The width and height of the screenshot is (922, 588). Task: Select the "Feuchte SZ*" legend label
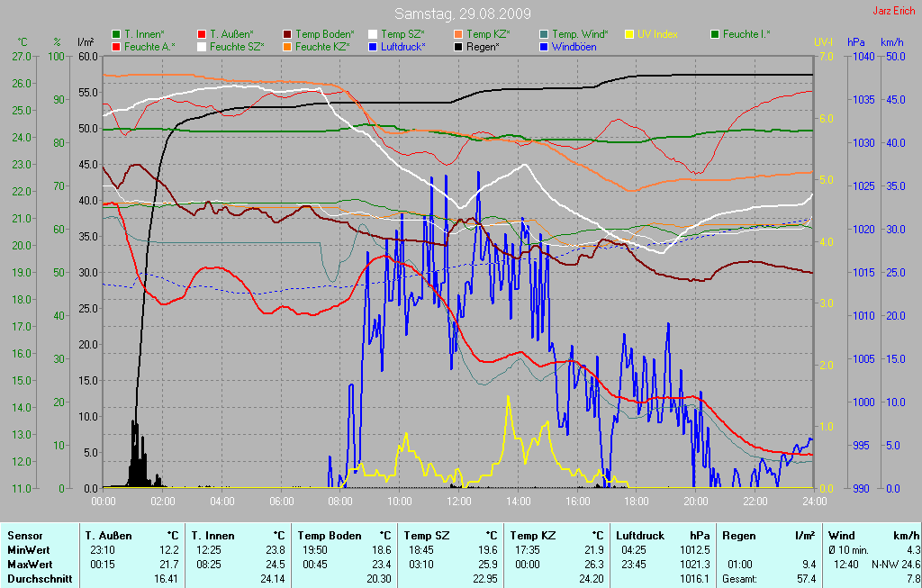tap(237, 47)
